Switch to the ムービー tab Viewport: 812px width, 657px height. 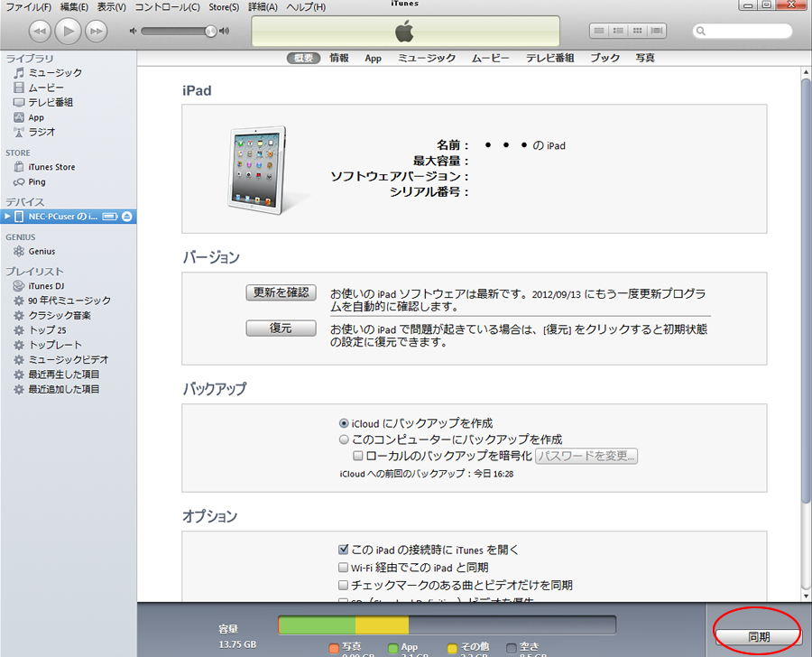pyautogui.click(x=490, y=58)
